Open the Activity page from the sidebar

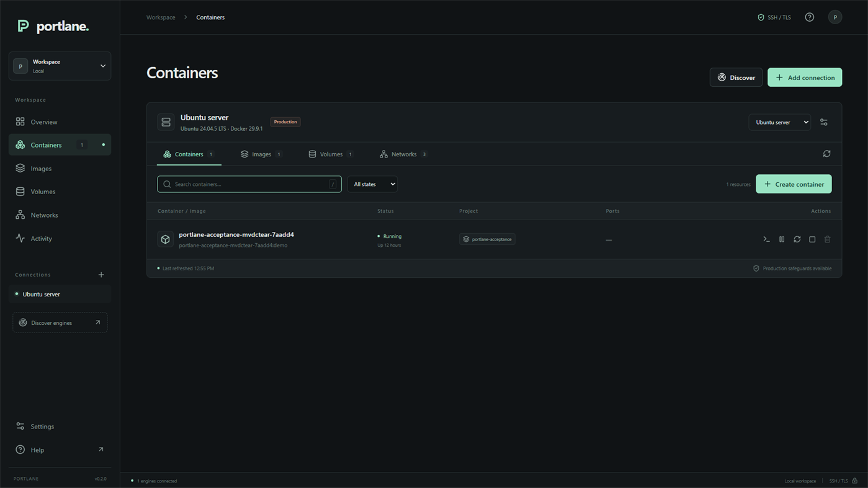coord(60,238)
